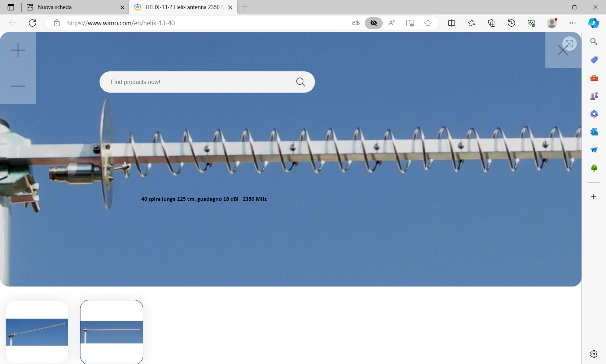Zoom in on the antenna image
606x364 pixels.
click(18, 50)
